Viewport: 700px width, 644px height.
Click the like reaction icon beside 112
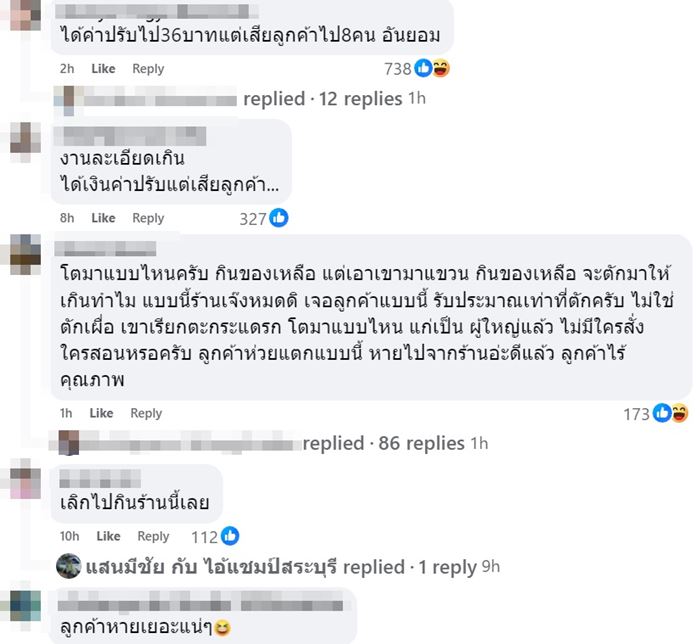pos(230,536)
